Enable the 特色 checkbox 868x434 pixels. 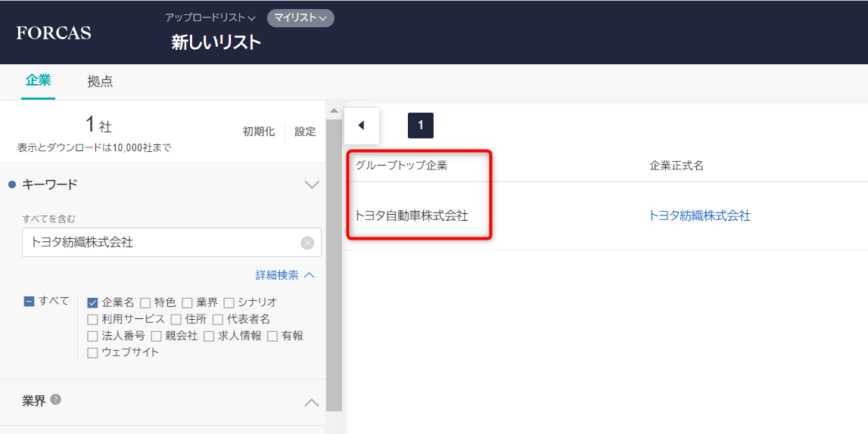(x=145, y=302)
